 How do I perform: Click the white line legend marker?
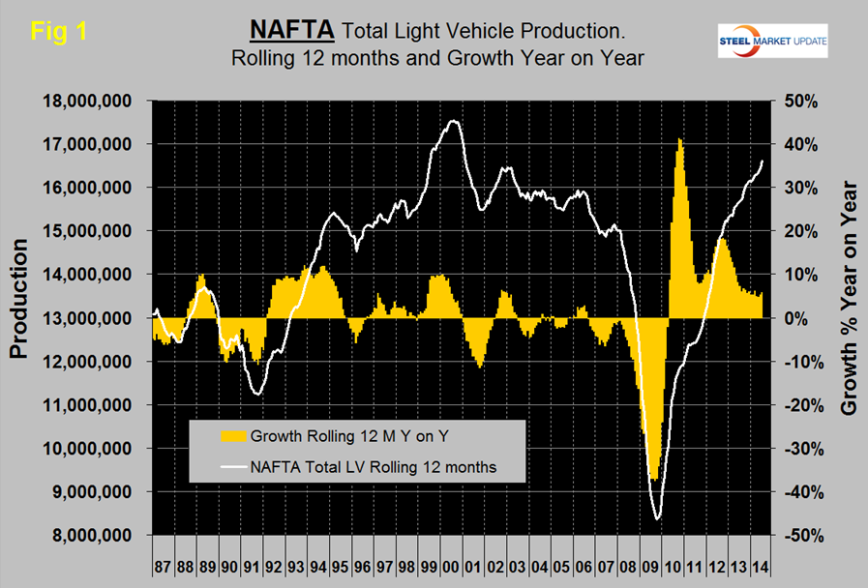[224, 467]
